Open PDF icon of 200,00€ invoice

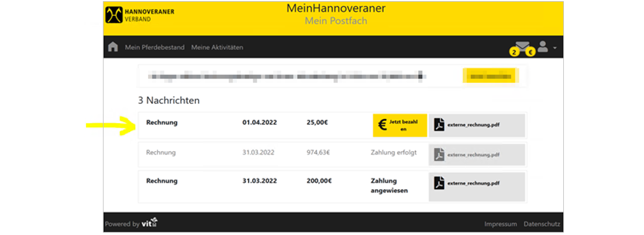tap(439, 183)
